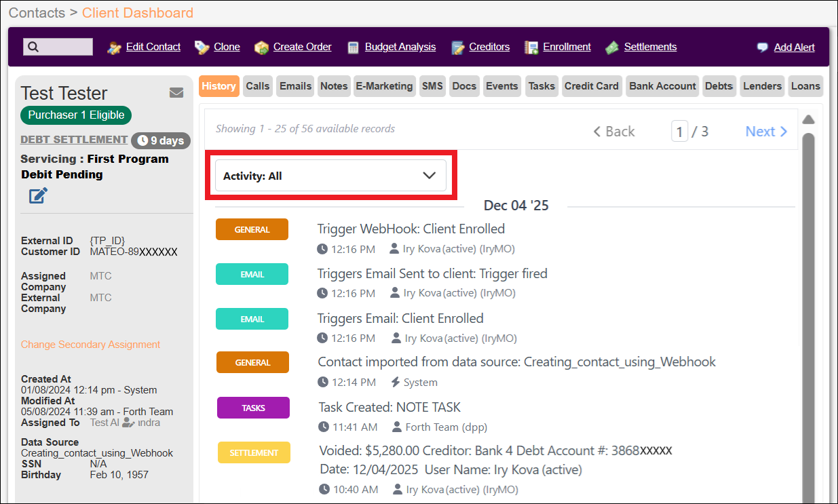
Task: Open the Tasks tab
Action: 541,86
